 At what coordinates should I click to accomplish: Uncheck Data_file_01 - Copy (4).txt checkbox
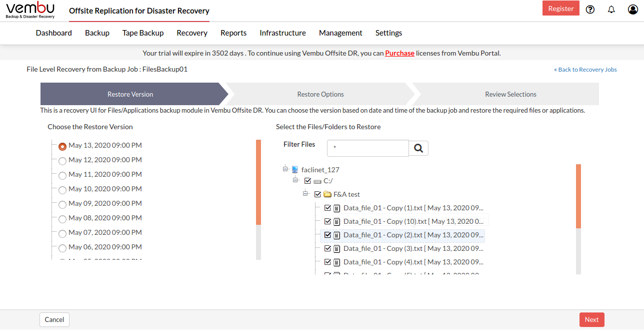tap(327, 262)
